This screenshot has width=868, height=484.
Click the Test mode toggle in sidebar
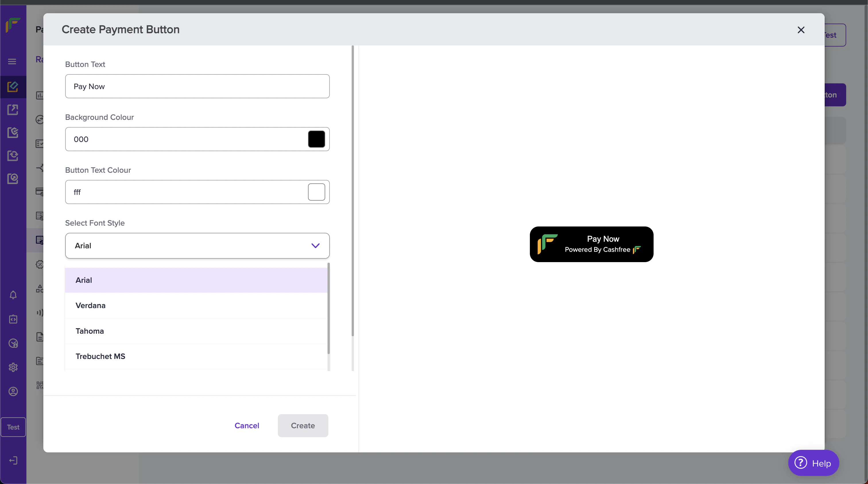pyautogui.click(x=13, y=427)
